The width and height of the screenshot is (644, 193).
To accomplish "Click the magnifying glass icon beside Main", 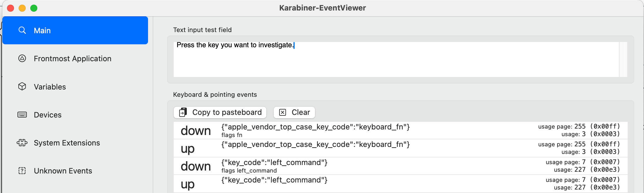I will (x=22, y=30).
